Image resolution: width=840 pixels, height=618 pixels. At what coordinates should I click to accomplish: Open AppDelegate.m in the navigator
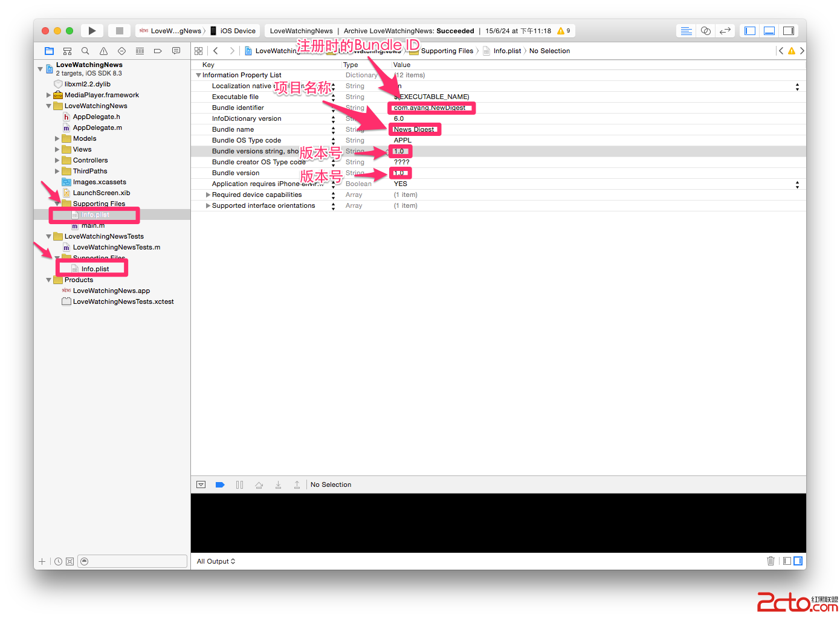[97, 128]
